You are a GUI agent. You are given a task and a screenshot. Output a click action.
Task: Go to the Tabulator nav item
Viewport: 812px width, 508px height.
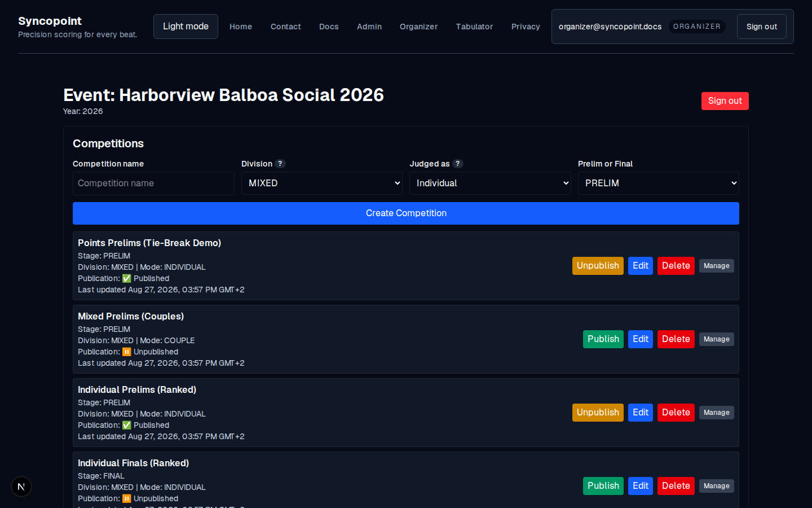pyautogui.click(x=474, y=27)
